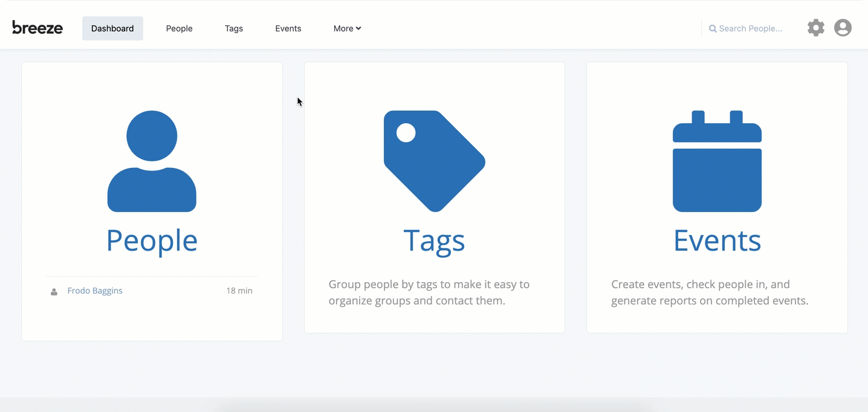Open the People card heading
This screenshot has width=868, height=412.
152,240
